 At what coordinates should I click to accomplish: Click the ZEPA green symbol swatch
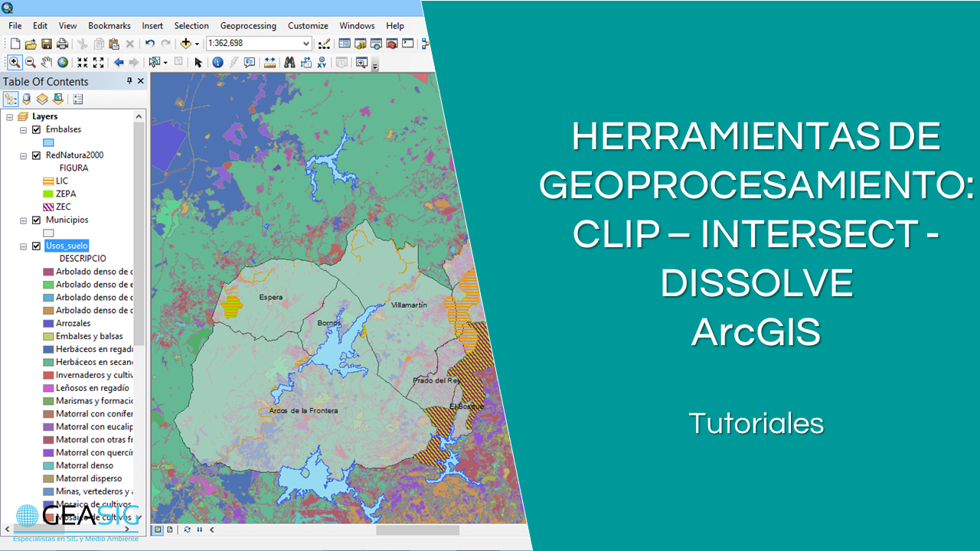[48, 194]
